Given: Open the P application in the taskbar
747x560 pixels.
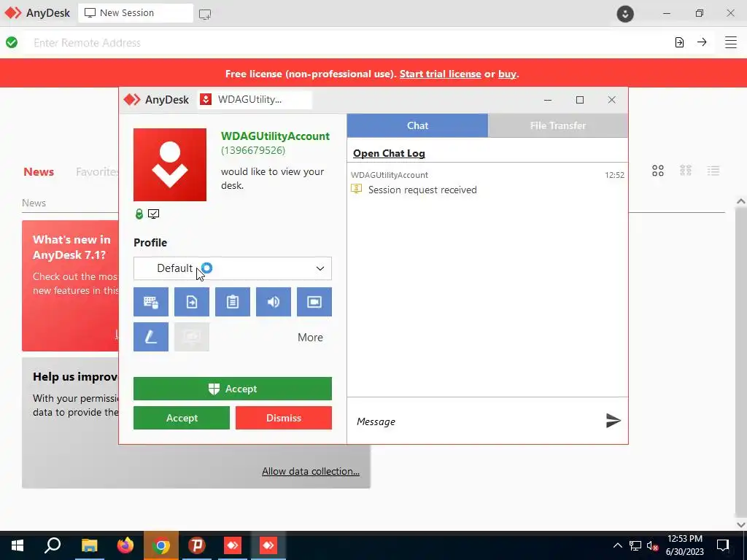Looking at the screenshot, I should point(197,545).
